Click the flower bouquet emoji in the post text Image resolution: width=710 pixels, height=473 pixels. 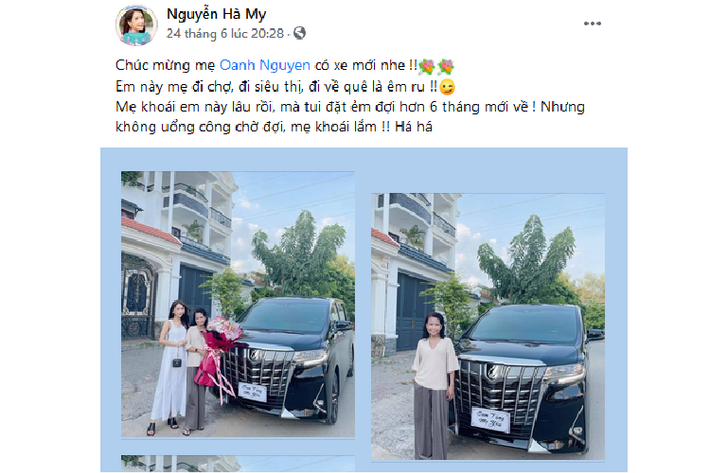point(427,67)
